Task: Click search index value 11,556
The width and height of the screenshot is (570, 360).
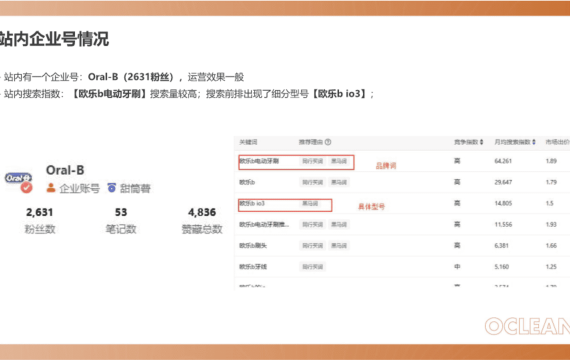Action: click(x=503, y=225)
